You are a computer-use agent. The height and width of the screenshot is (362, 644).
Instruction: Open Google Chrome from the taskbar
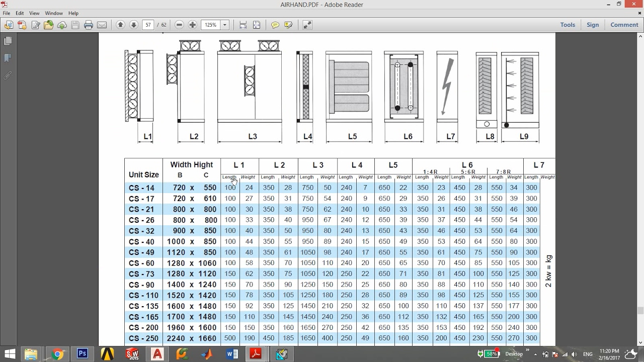57,354
